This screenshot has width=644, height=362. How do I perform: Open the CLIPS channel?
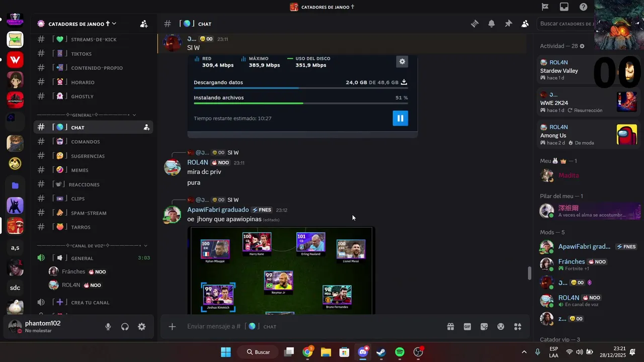(94, 199)
